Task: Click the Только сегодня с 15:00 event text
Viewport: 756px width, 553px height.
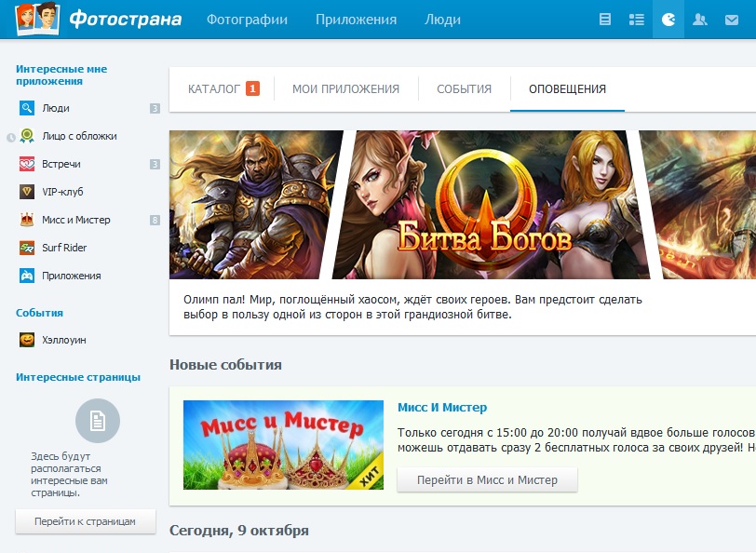Action: click(576, 439)
